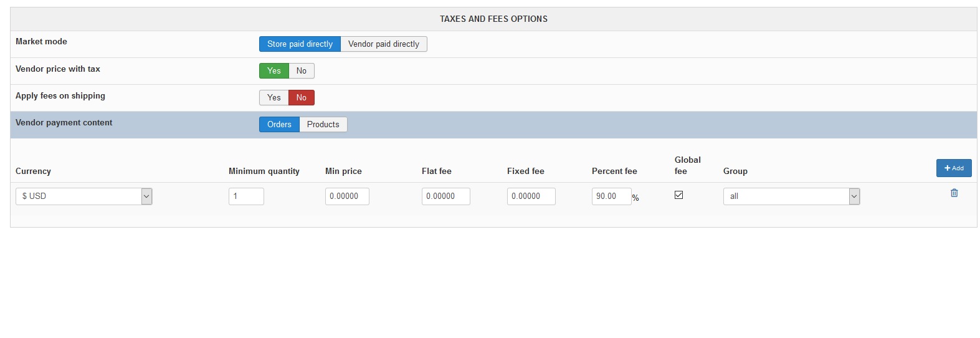This screenshot has height=338, width=980.
Task: Delete the USD fee row with trash icon
Action: [x=954, y=193]
